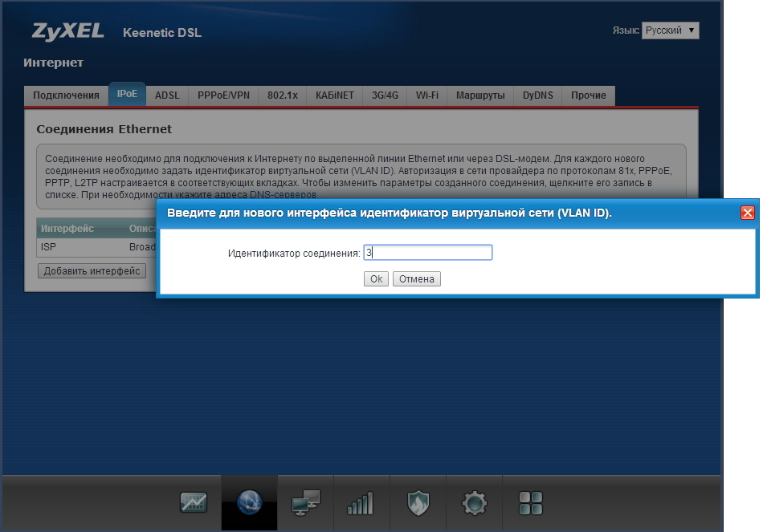Open the Wi-Fi signal bars icon
Image resolution: width=767 pixels, height=532 pixels.
tap(361, 503)
